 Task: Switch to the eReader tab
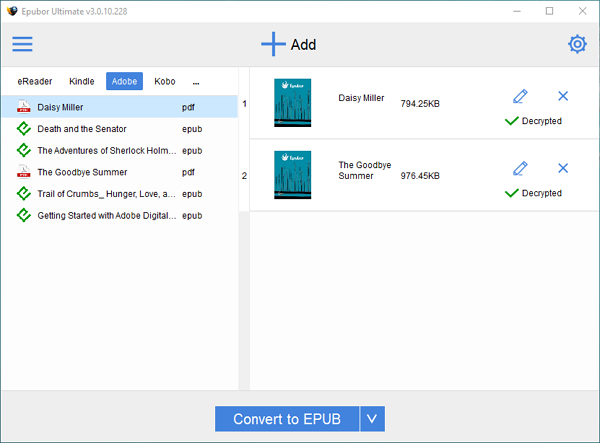point(35,81)
